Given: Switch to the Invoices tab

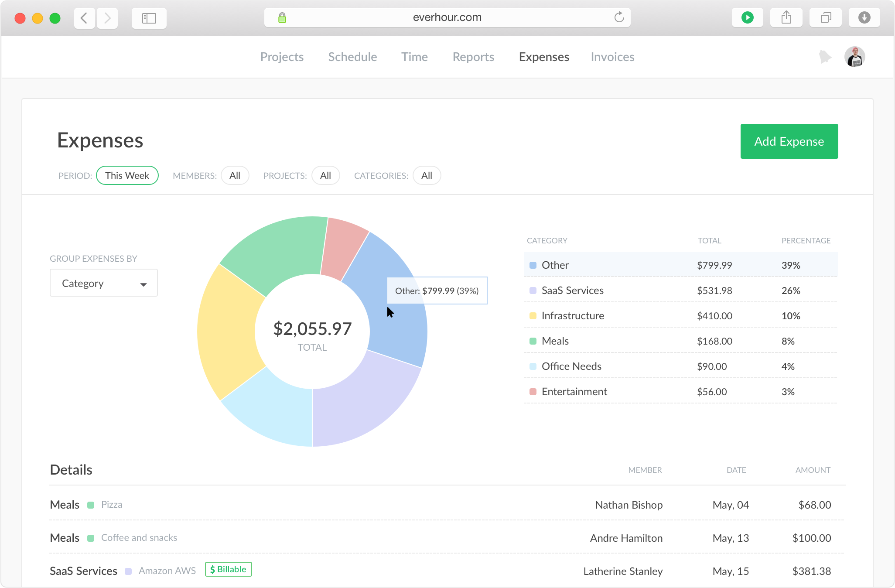Looking at the screenshot, I should click(612, 57).
